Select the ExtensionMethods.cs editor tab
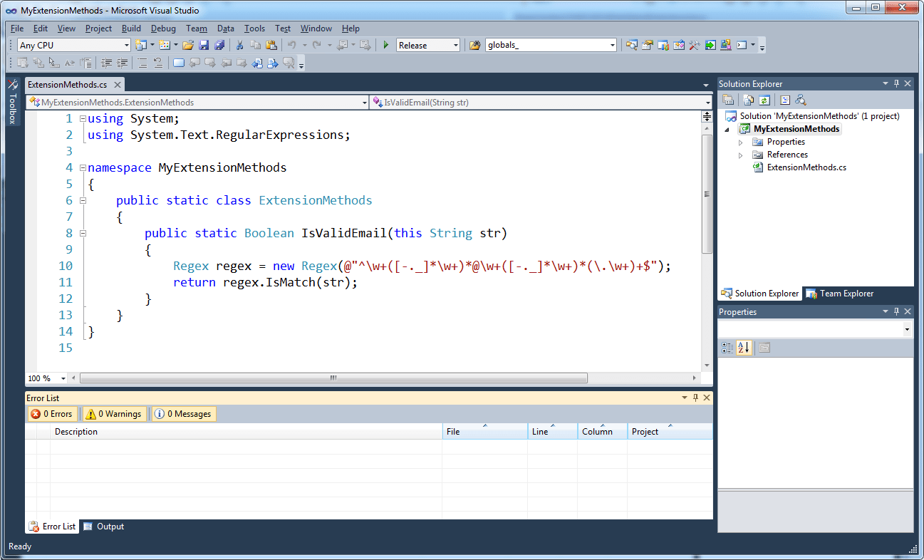This screenshot has width=924, height=560. pos(75,85)
